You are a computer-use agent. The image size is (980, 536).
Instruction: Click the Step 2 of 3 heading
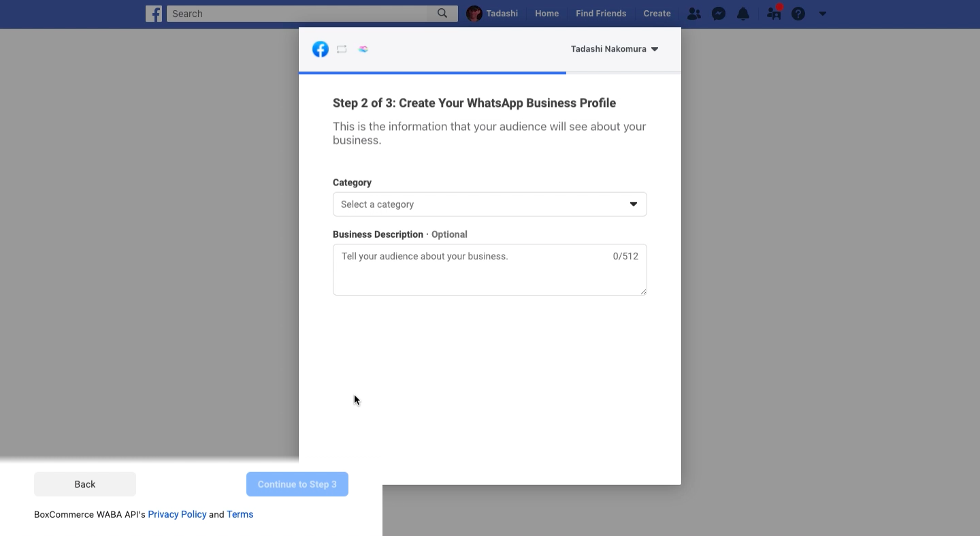[474, 103]
